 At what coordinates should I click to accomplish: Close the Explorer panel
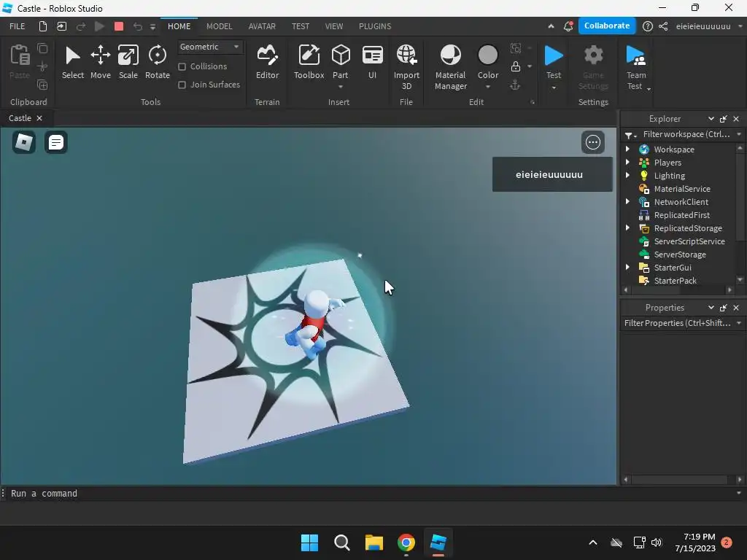(x=736, y=119)
